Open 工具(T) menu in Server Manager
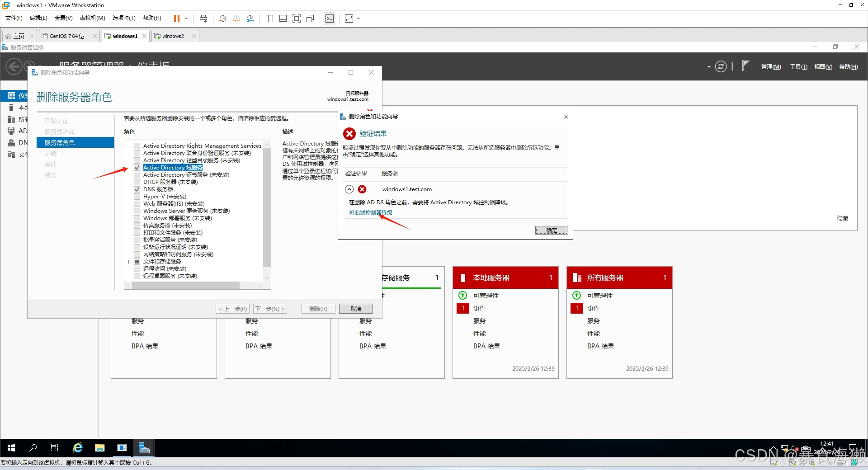This screenshot has width=868, height=470. coord(798,67)
